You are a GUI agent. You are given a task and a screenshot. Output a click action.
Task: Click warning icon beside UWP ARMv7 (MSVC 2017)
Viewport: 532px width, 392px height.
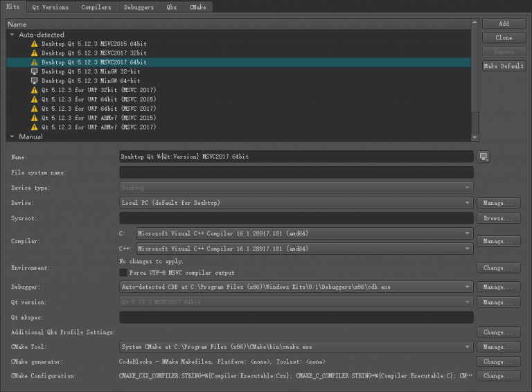[34, 127]
